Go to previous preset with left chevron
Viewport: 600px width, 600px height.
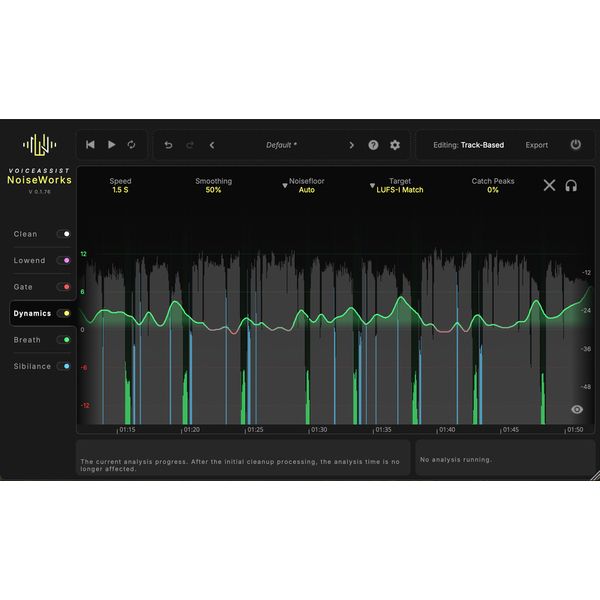tap(212, 145)
